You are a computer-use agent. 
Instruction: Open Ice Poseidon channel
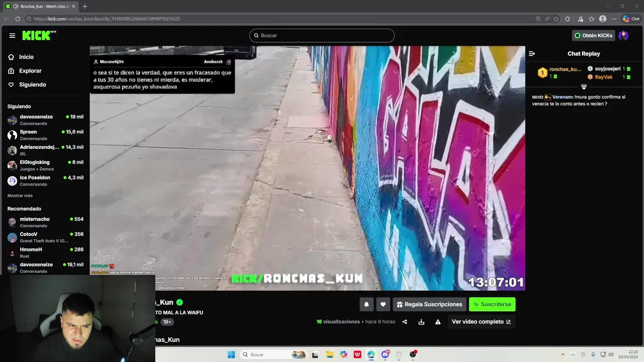click(45, 180)
